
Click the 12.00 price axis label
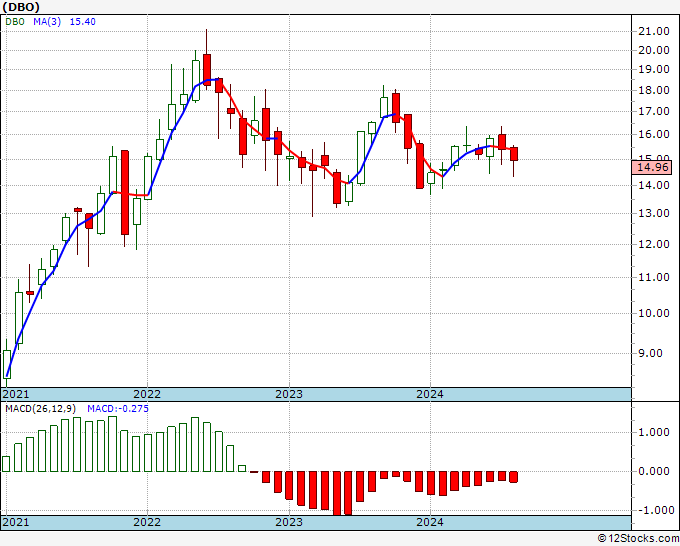[x=654, y=244]
